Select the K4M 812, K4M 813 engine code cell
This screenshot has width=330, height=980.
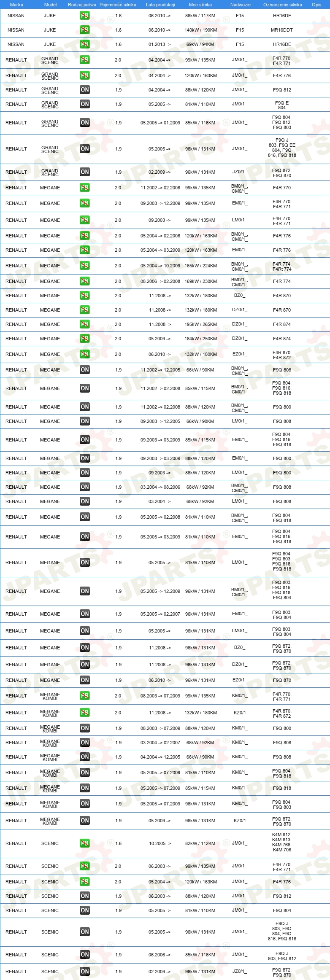click(282, 842)
